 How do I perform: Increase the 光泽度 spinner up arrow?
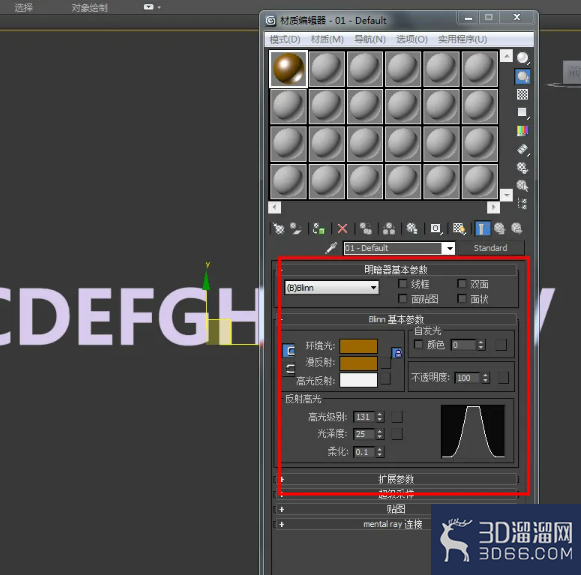tap(380, 431)
